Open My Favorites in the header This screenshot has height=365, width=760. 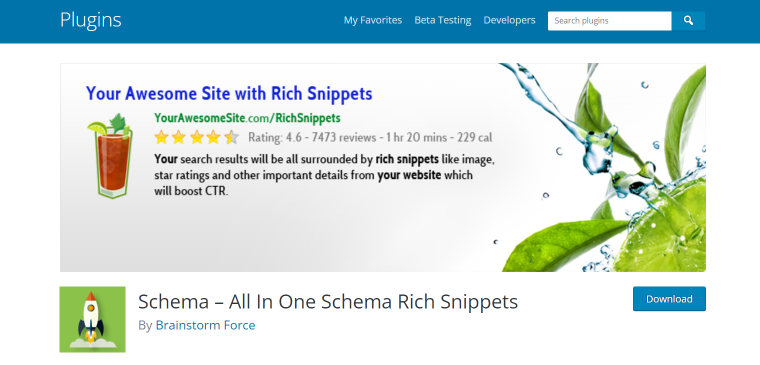click(x=373, y=20)
